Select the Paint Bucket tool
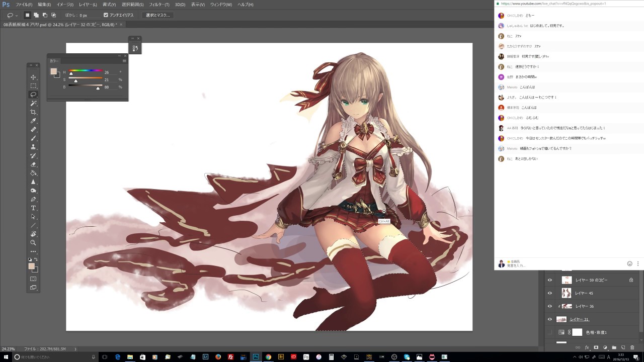Image resolution: width=644 pixels, height=362 pixels. tap(33, 173)
